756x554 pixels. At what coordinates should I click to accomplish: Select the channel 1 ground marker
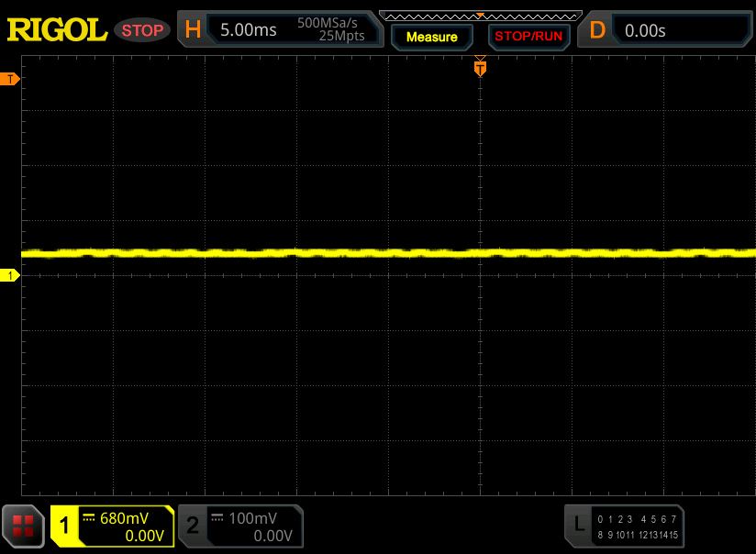click(10, 275)
